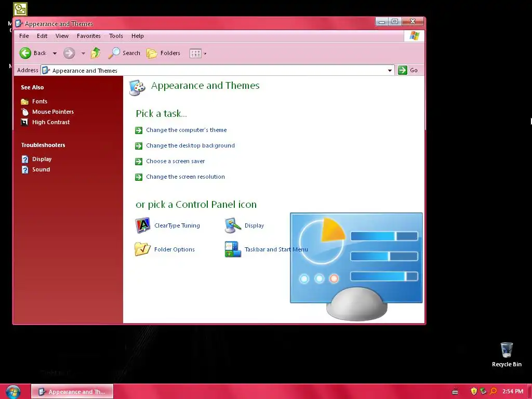Open the Search magnifier in toolbar
Screen dimensions: 532x399
click(124, 53)
